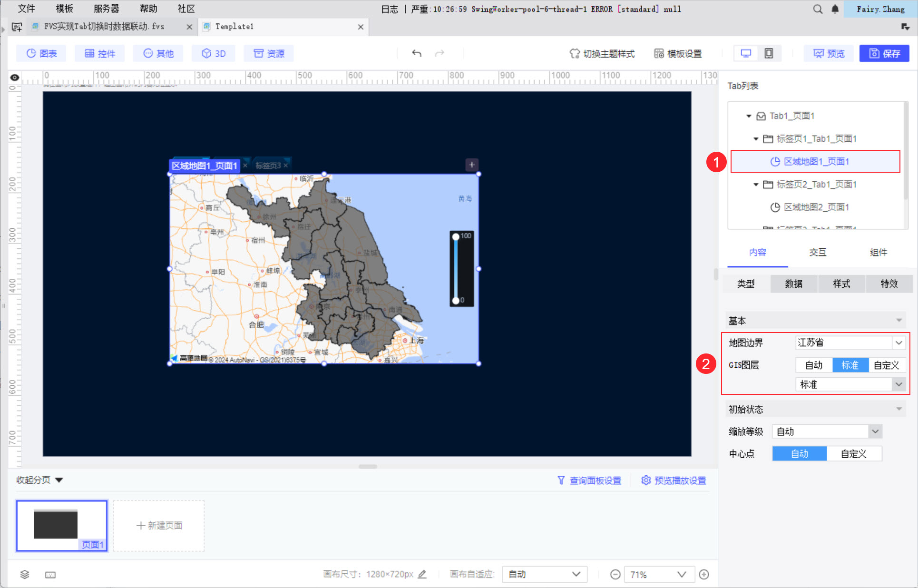
Task: Edit canvas size pencil icon
Action: point(422,574)
